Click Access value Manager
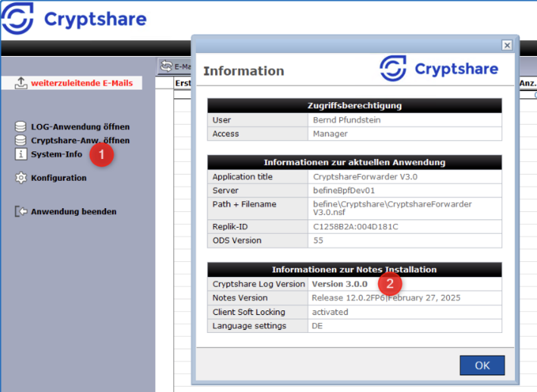The height and width of the screenshot is (392, 537). pyautogui.click(x=330, y=134)
